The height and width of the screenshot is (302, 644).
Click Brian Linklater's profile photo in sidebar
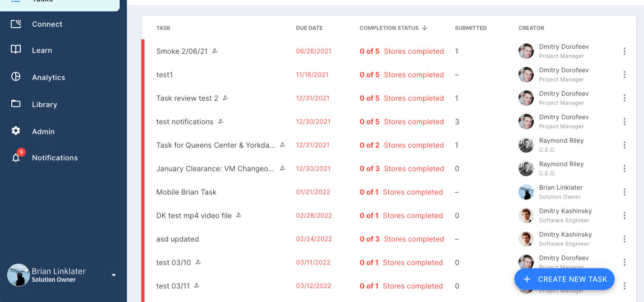pos(19,275)
